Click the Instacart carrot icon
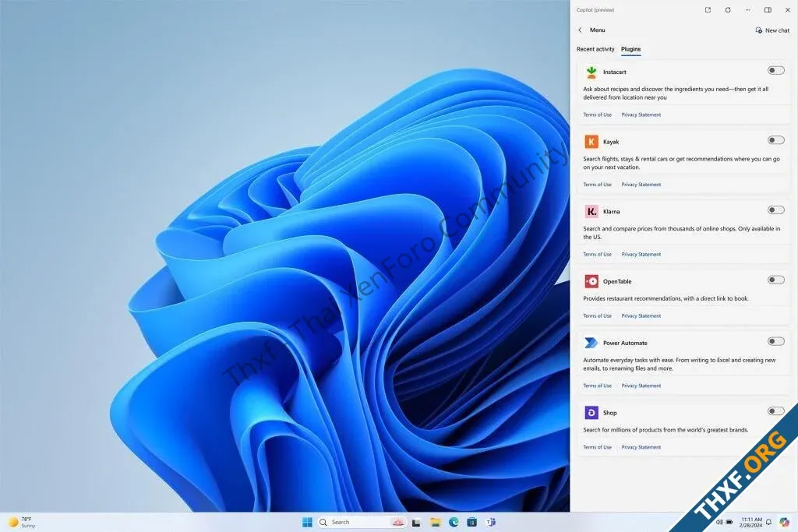Image resolution: width=798 pixels, height=532 pixels. pyautogui.click(x=591, y=72)
